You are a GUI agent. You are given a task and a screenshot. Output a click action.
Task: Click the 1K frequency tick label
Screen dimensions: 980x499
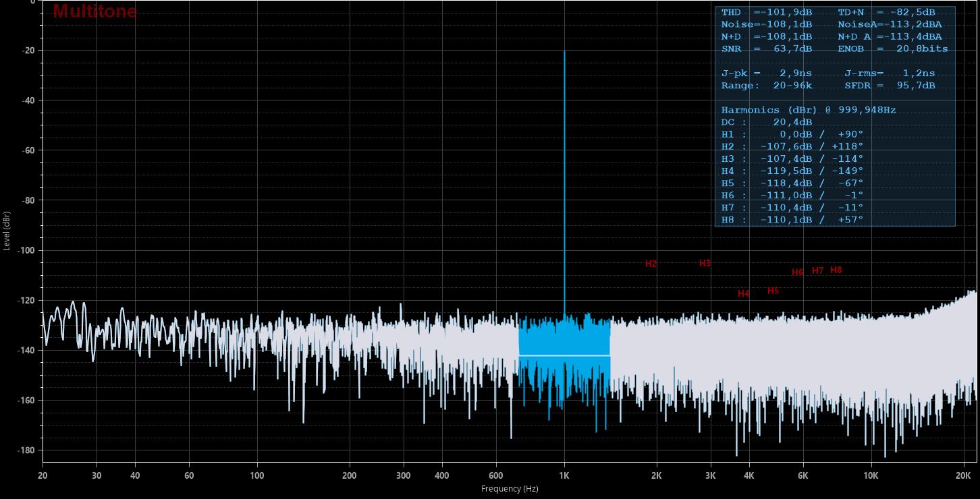[564, 475]
